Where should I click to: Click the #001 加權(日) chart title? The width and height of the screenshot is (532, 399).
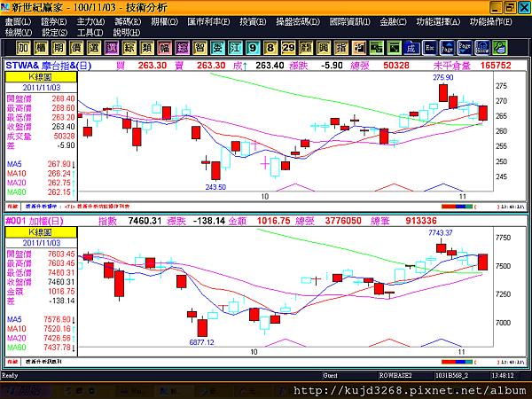pyautogui.click(x=35, y=221)
